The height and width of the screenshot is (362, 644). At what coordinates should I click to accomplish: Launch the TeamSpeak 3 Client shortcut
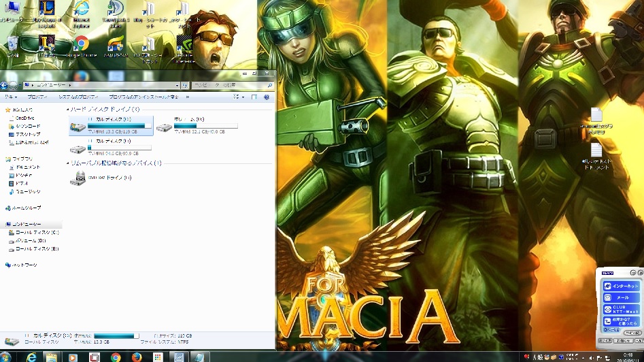pos(115,8)
